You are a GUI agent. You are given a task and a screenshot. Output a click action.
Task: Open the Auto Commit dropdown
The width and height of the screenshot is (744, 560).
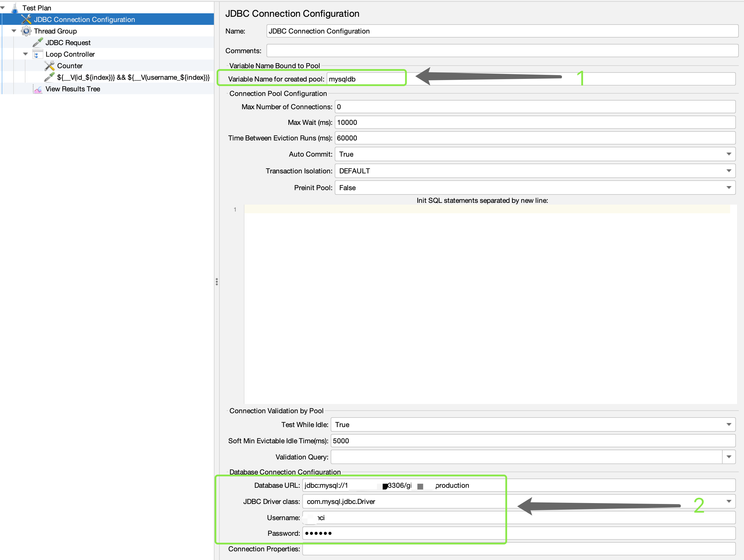pyautogui.click(x=728, y=154)
